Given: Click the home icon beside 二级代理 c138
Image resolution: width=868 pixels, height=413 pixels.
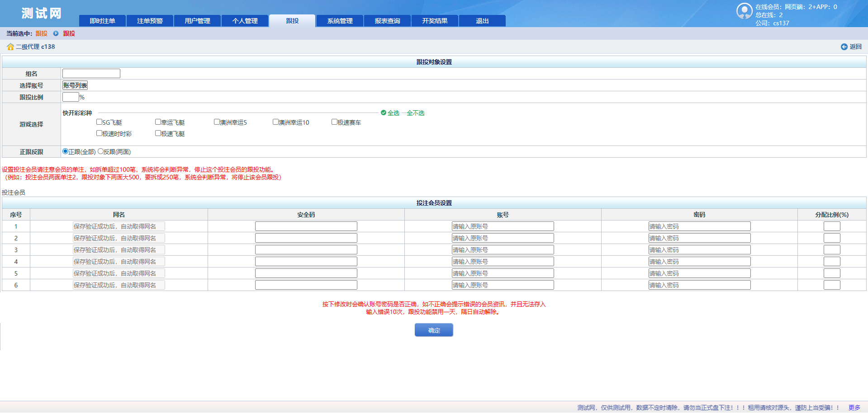Looking at the screenshot, I should [10, 47].
